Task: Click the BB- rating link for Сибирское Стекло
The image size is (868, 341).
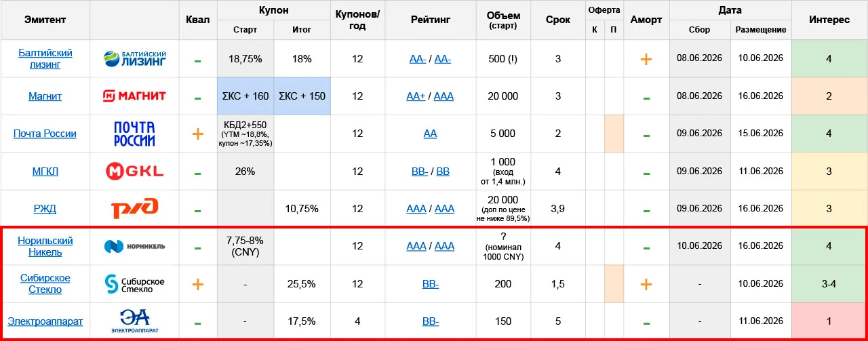Action: coord(431,283)
